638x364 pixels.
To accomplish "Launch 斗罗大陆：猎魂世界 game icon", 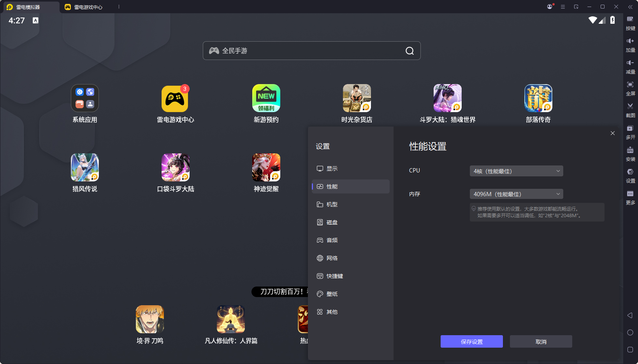I will pos(448,98).
